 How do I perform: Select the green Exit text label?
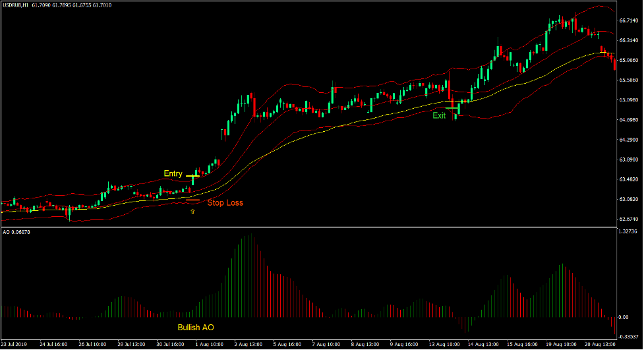coord(439,115)
